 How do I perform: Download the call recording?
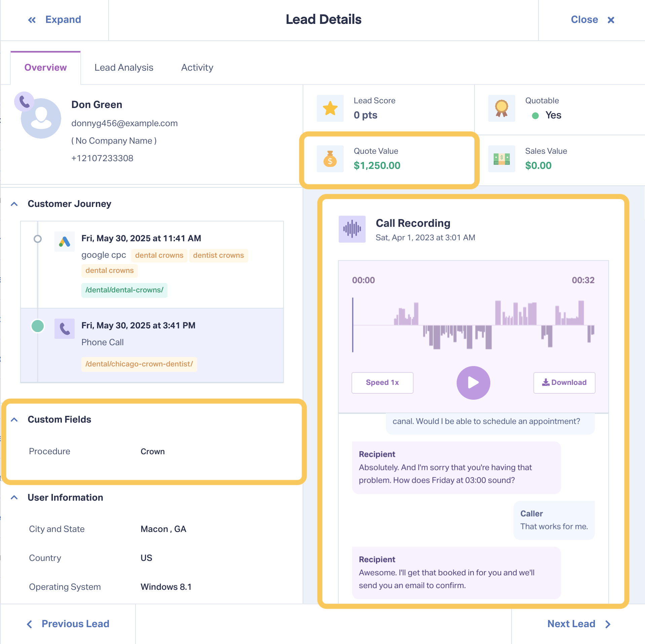pos(564,383)
